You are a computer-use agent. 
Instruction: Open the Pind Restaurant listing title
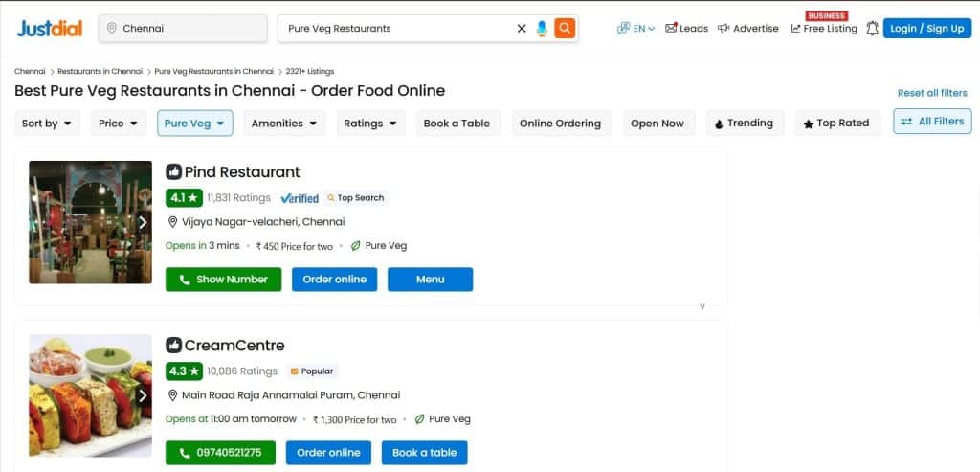(242, 172)
